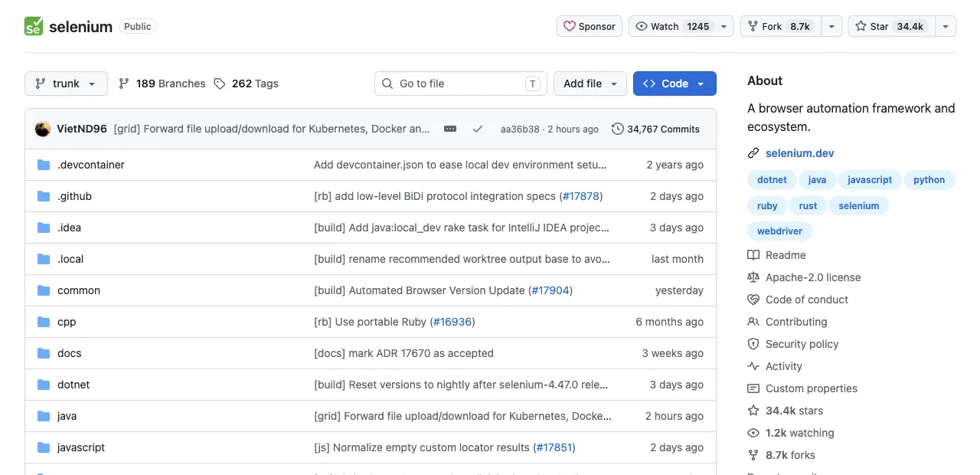Open pull request #17851 link
The height and width of the screenshot is (475, 980).
554,447
